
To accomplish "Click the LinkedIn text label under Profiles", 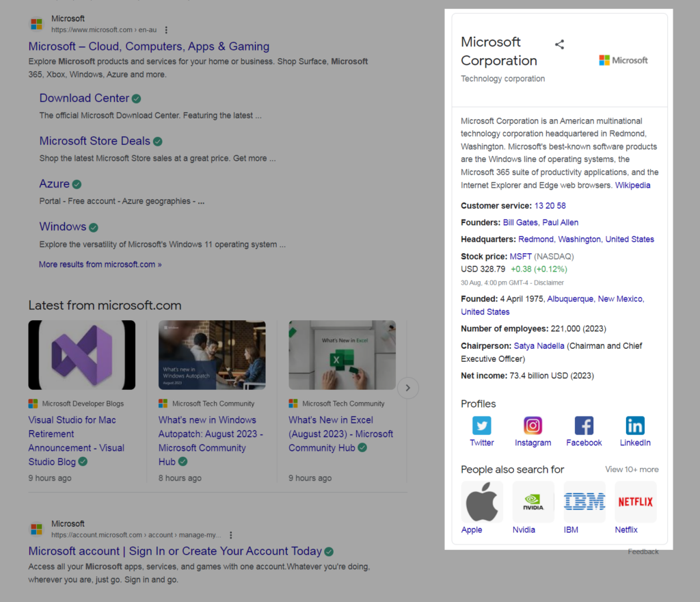I will point(635,443).
